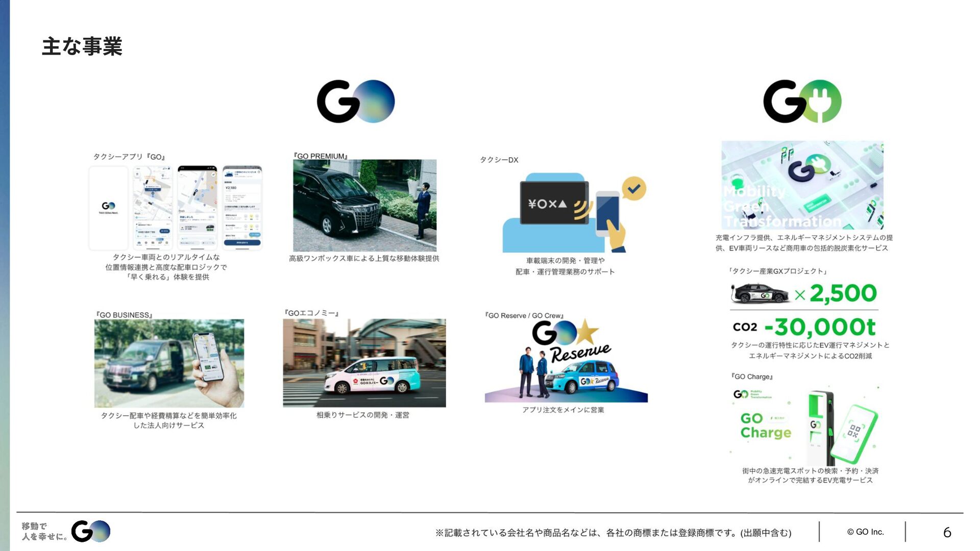Screen dimensions: 980x551
Task: Click the 主な事業 slide title
Action: pyautogui.click(x=82, y=46)
